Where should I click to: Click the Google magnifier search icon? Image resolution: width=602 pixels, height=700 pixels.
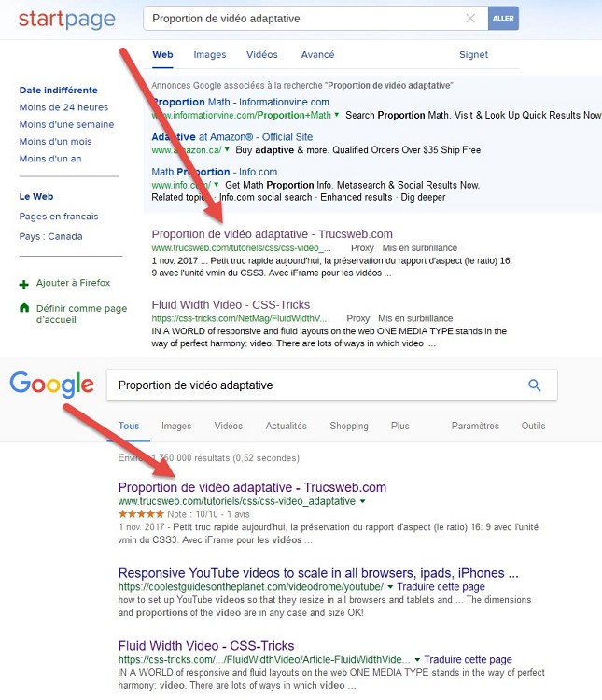point(535,385)
